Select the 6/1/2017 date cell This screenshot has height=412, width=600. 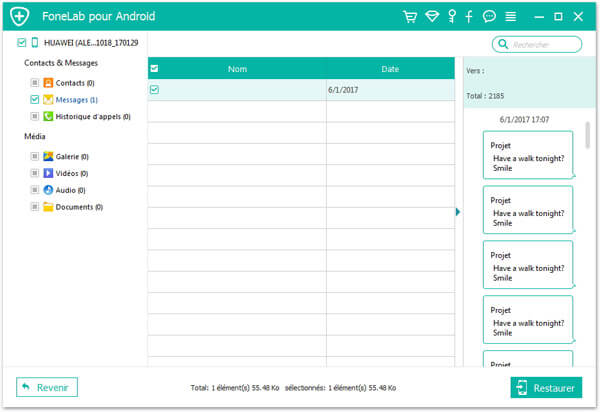pos(390,90)
